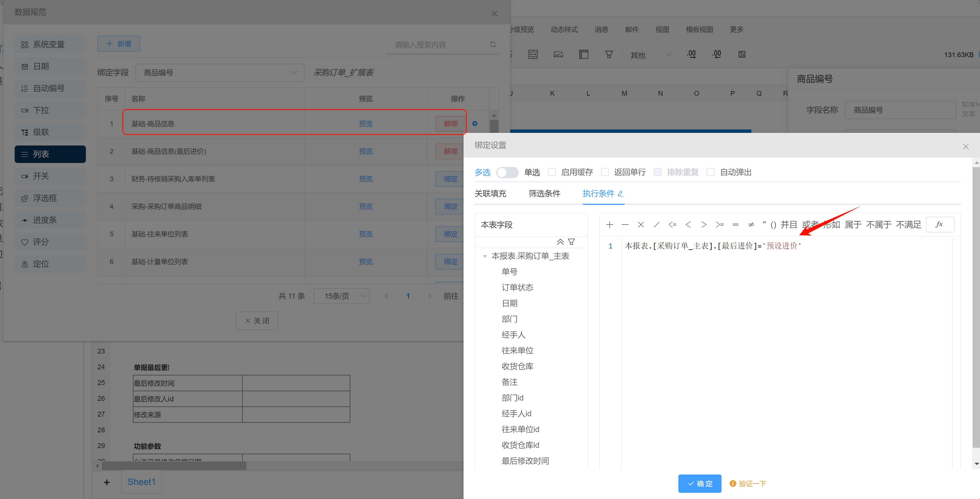This screenshot has width=980, height=499.
Task: Insert the 并且 operator
Action: point(789,225)
